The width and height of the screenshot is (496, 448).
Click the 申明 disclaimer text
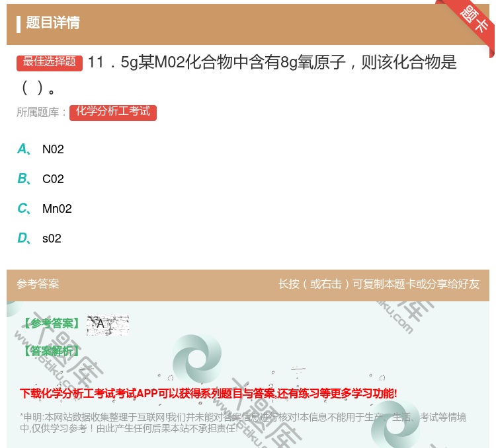pyautogui.click(x=243, y=422)
